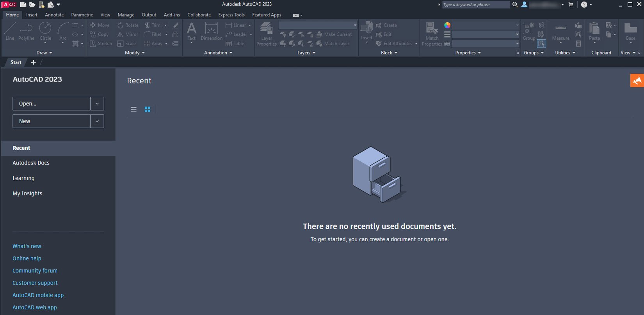This screenshot has height=315, width=644.
Task: Click the Paste button
Action: click(x=594, y=30)
